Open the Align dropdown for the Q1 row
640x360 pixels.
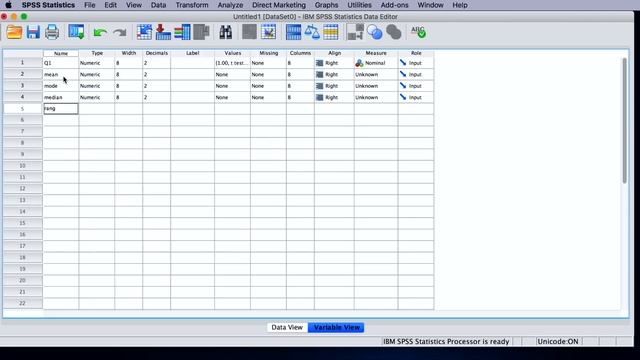(334, 63)
